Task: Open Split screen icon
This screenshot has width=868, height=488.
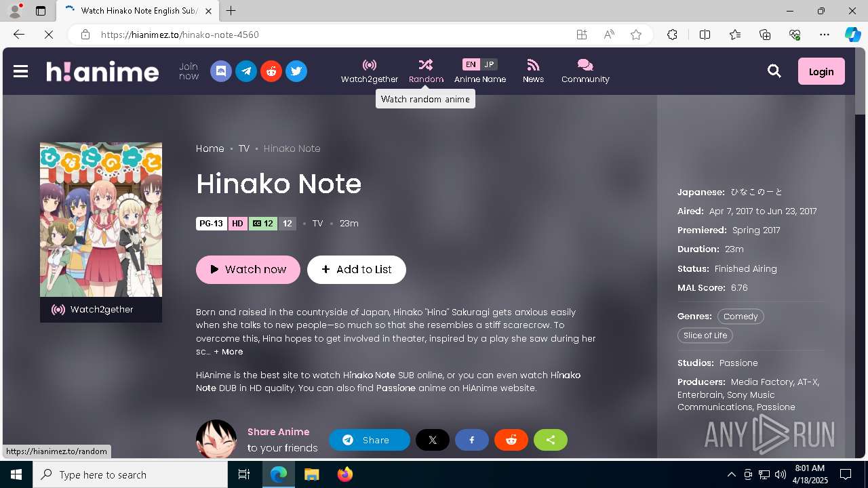Action: coord(705,35)
